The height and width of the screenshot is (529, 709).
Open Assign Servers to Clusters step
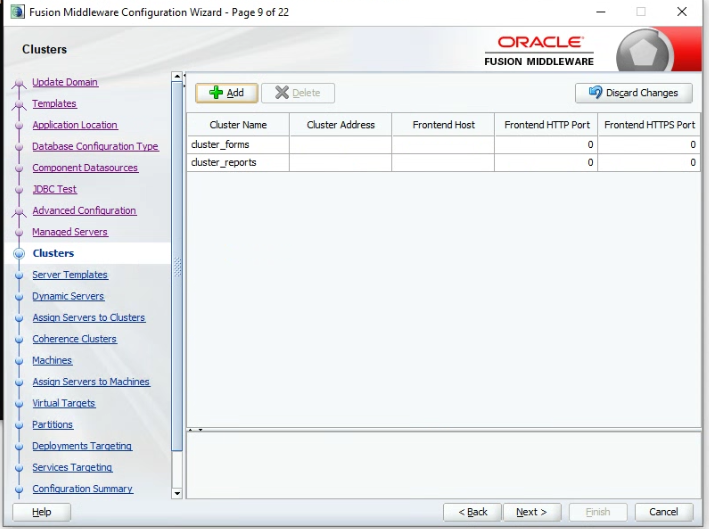click(89, 317)
